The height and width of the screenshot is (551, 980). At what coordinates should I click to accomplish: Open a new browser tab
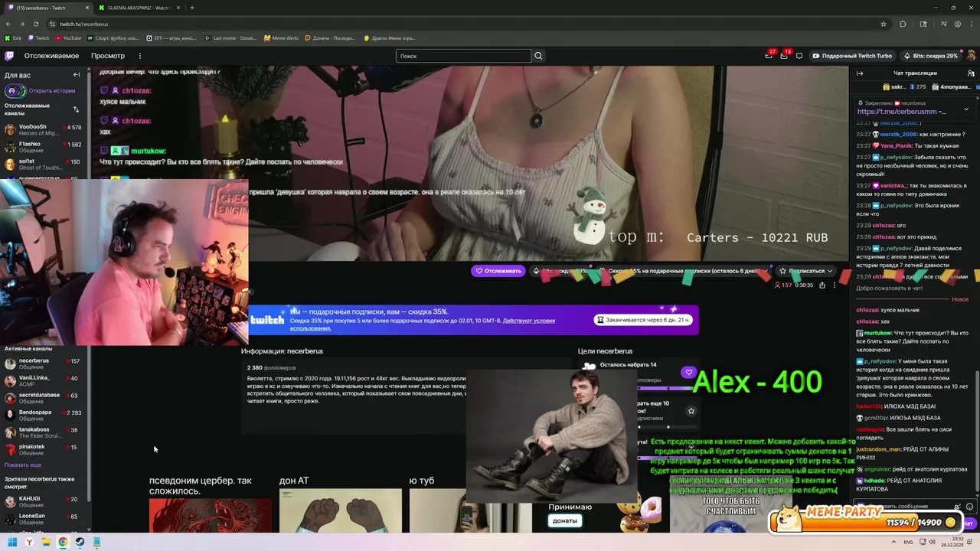coord(191,8)
